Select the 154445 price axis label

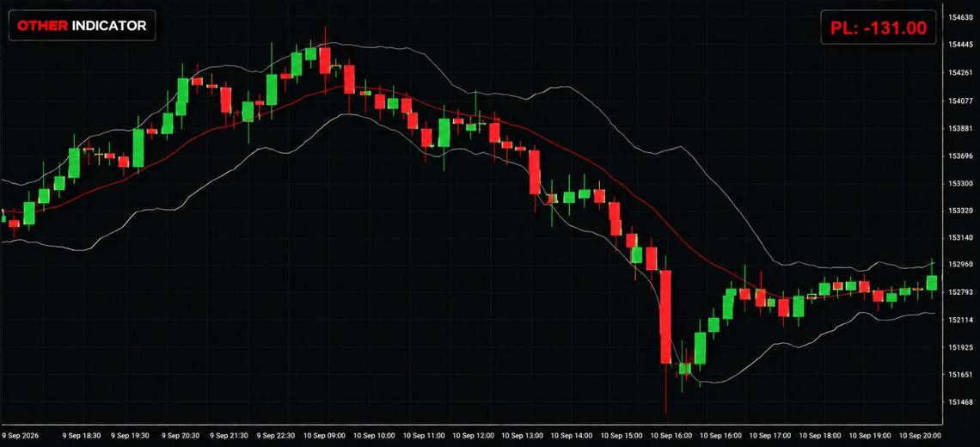pos(961,45)
